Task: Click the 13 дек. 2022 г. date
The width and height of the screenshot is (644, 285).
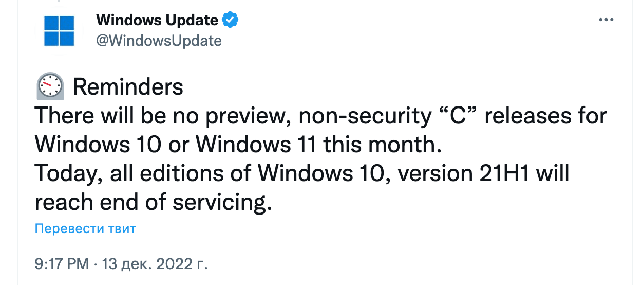Action: (x=155, y=264)
